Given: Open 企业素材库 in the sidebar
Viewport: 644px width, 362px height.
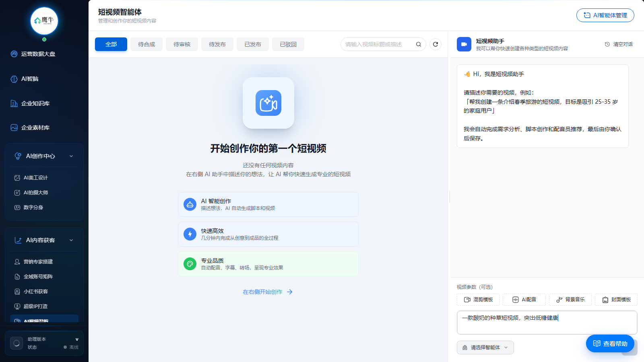Looking at the screenshot, I should coord(30,128).
